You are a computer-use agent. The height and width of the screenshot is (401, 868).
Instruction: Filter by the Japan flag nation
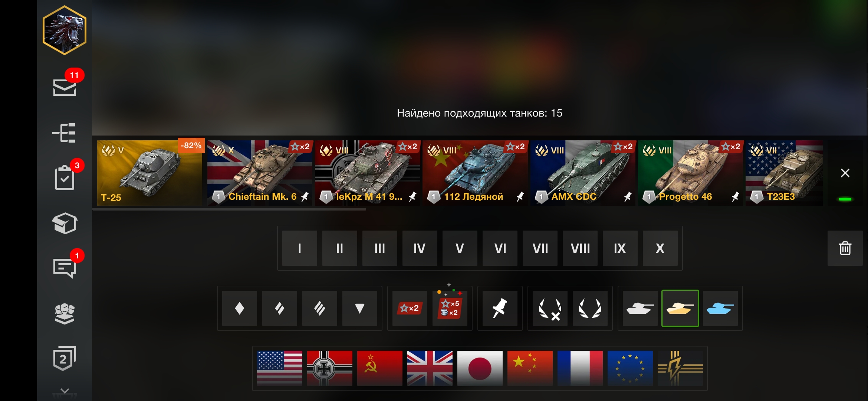[480, 368]
